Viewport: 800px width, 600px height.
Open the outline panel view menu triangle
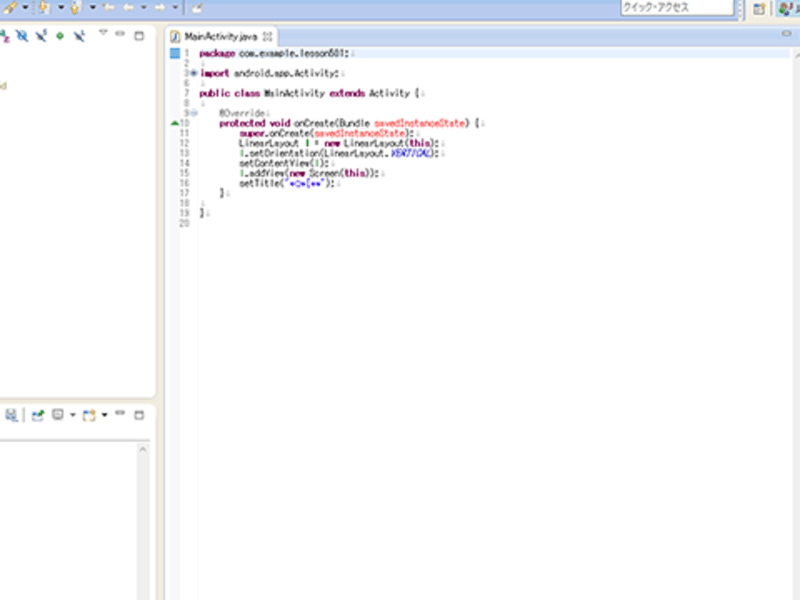click(x=102, y=34)
